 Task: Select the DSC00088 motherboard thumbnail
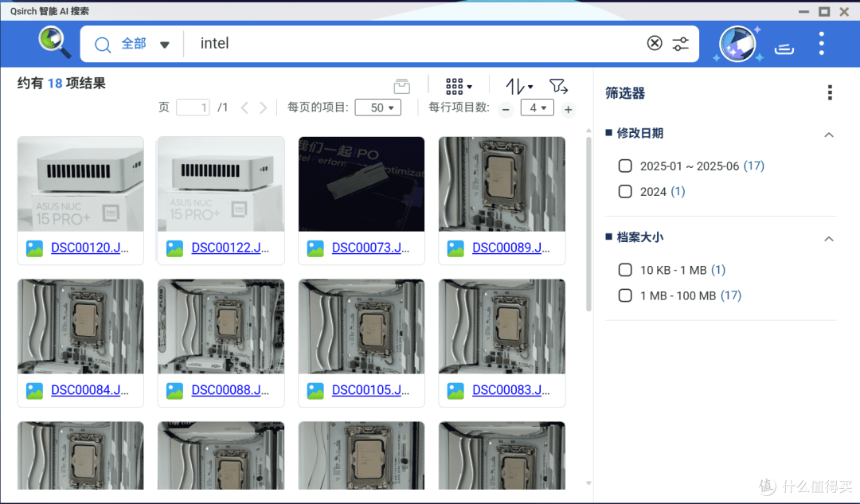(x=221, y=326)
